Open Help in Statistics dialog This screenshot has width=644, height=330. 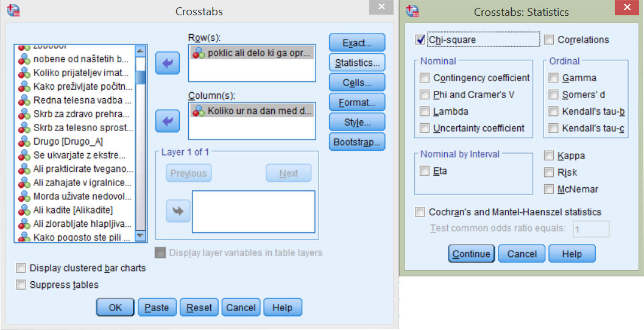click(x=571, y=254)
